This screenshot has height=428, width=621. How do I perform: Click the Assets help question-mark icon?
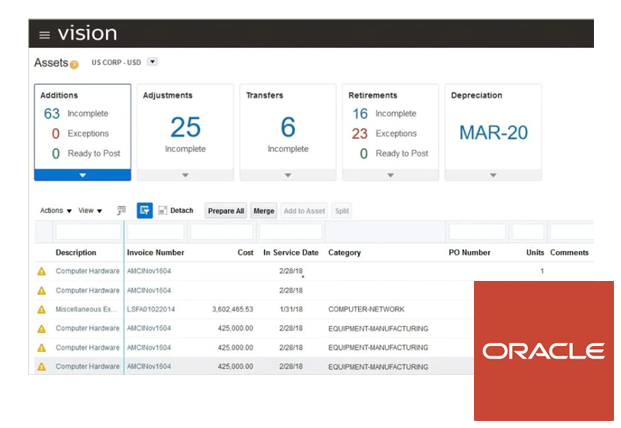click(74, 64)
